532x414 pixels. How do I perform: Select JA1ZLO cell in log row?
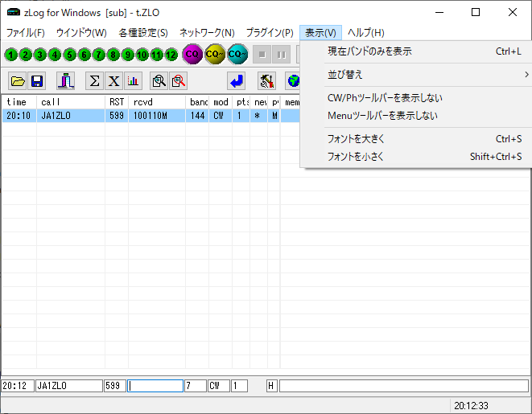coord(71,116)
